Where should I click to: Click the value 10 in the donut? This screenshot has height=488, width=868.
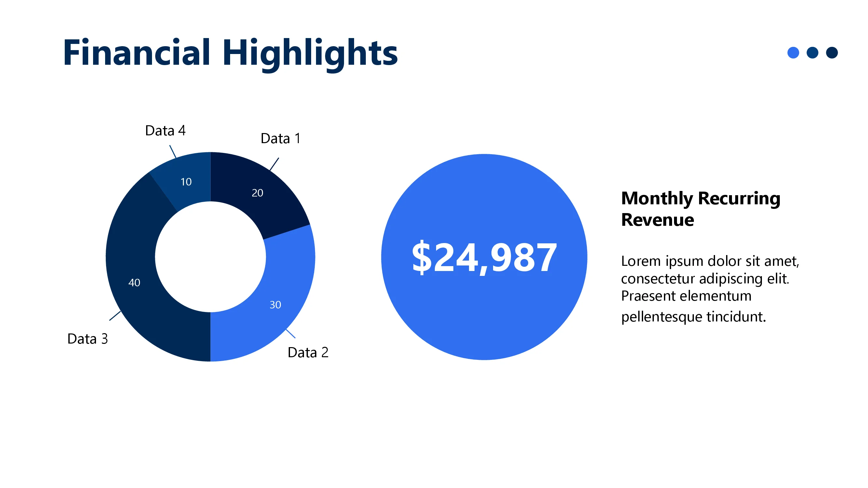(186, 182)
